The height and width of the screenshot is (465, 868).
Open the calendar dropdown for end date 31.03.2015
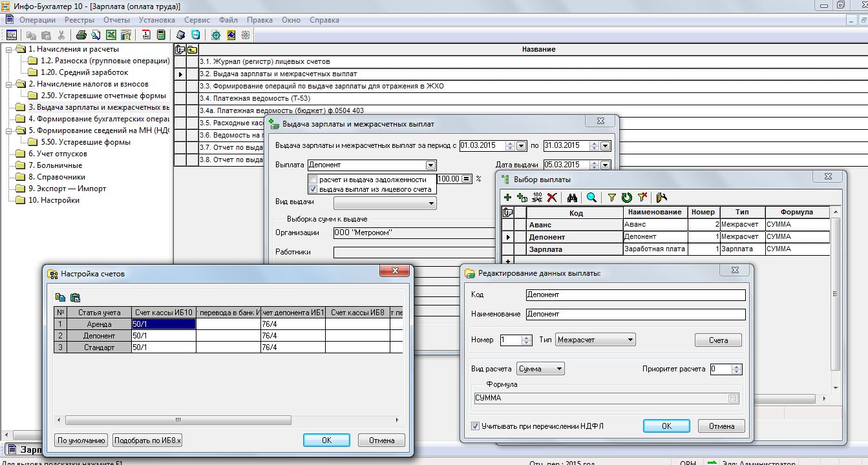[605, 146]
